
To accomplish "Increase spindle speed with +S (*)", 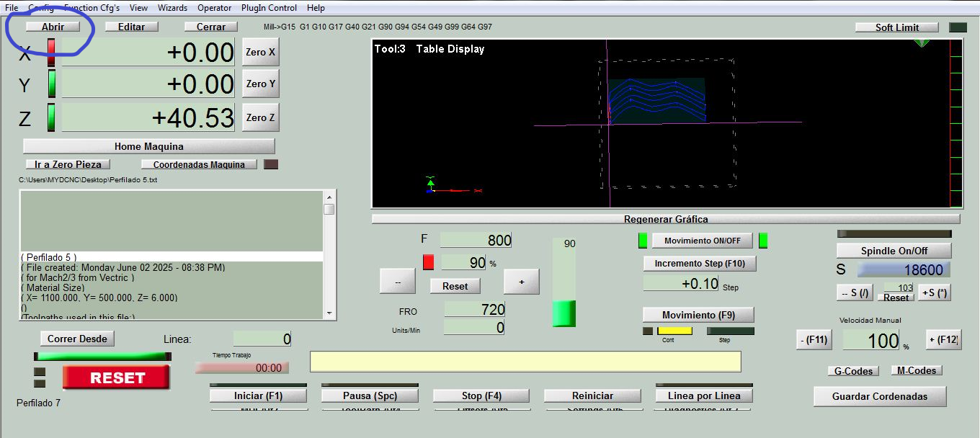I will pos(935,292).
